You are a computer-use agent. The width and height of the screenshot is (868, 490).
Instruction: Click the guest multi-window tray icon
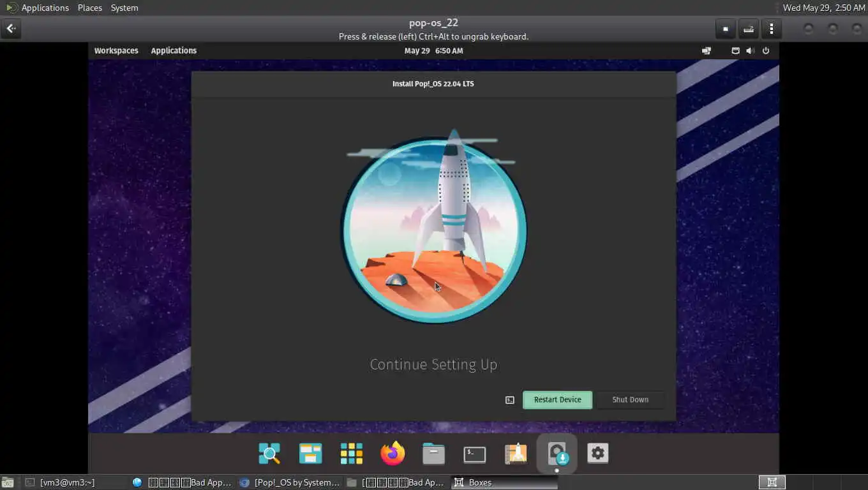(707, 50)
